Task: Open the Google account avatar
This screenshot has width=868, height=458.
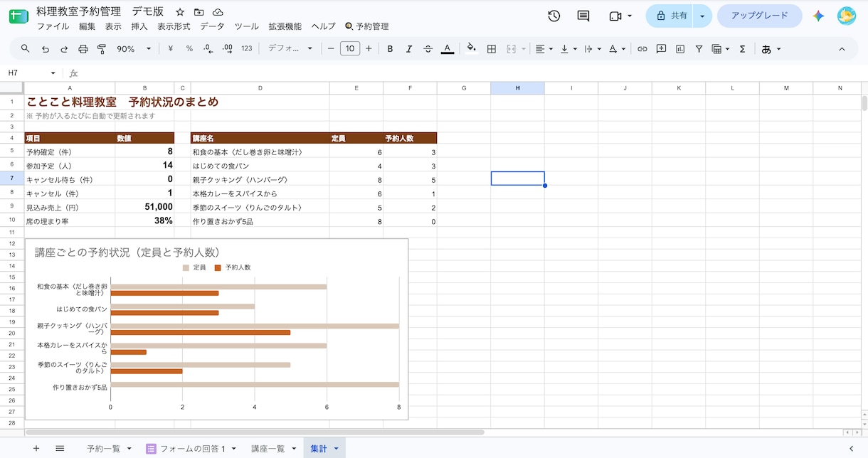Action: click(x=847, y=16)
